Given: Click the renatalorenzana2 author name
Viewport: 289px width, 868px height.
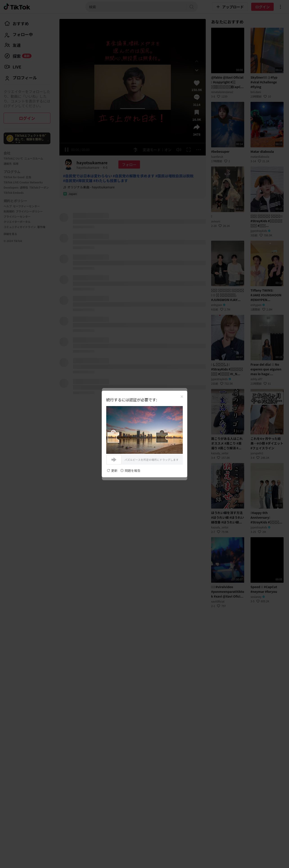Looking at the screenshot, I should point(222,92).
